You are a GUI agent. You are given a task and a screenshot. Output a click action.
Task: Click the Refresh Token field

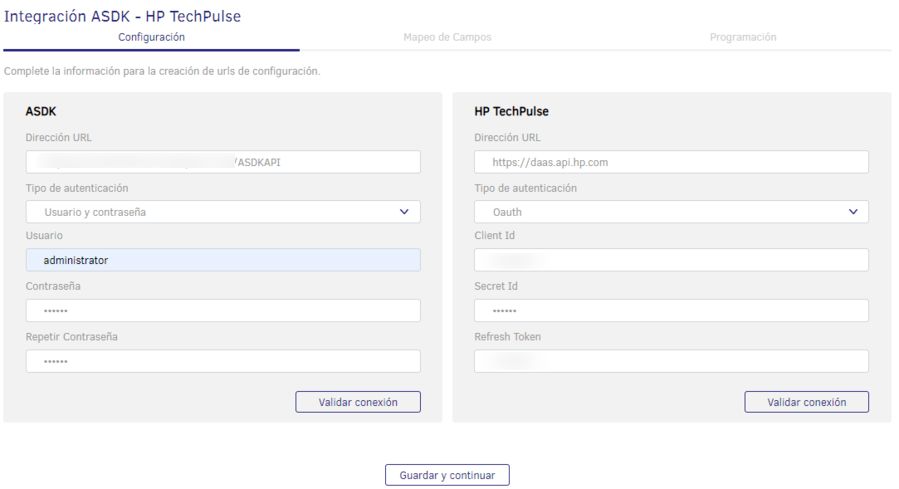click(x=671, y=362)
